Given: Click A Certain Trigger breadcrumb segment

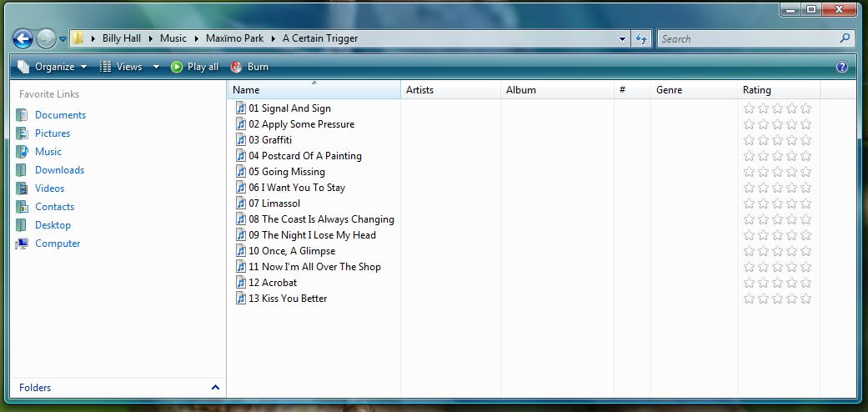Looking at the screenshot, I should pyautogui.click(x=320, y=38).
